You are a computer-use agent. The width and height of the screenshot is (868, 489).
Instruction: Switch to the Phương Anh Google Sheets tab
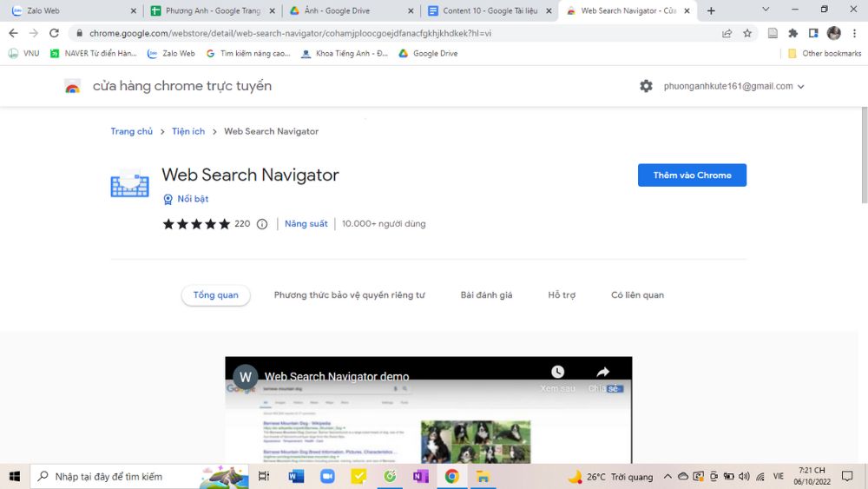click(x=214, y=10)
